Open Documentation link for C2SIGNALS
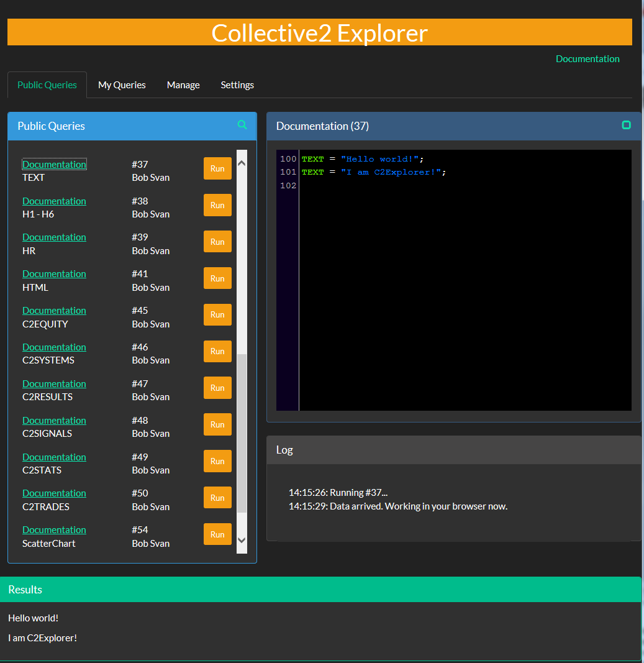The width and height of the screenshot is (644, 663). pyautogui.click(x=54, y=420)
